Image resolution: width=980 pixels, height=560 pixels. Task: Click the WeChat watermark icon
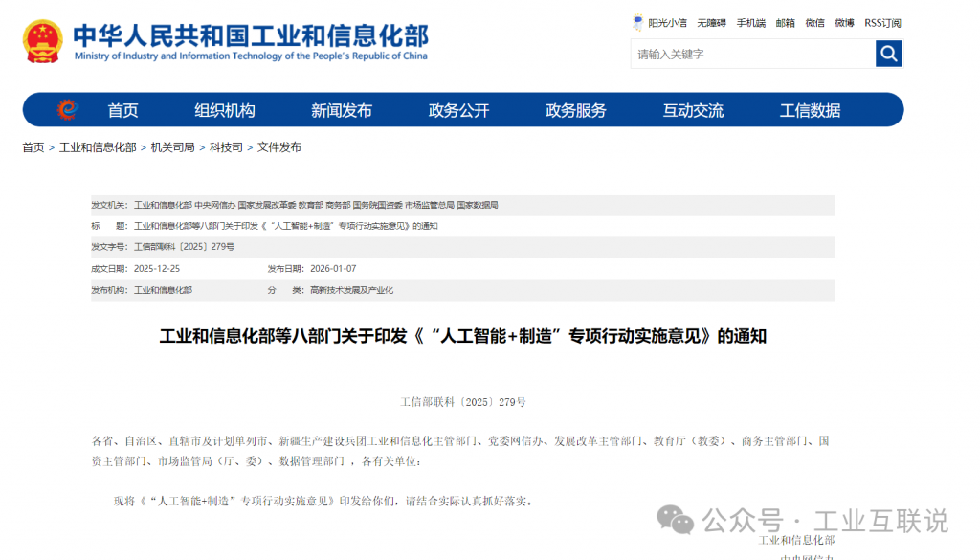[x=676, y=521]
